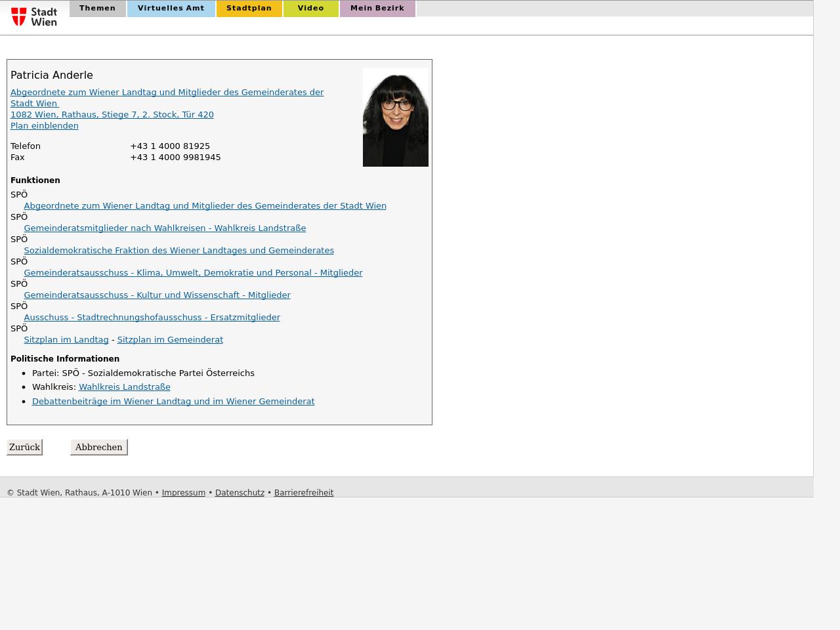Click the Partei: SPÖ - Sozialdemokratische Partei text
The width and height of the screenshot is (840, 630).
point(143,373)
